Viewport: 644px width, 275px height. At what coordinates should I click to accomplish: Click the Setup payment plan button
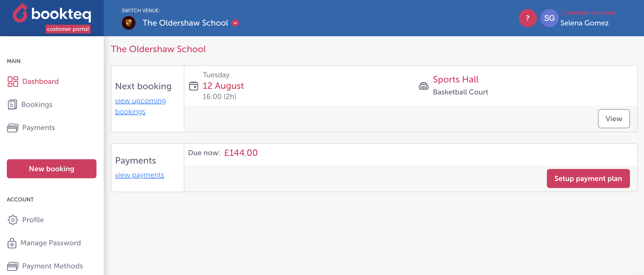pos(588,179)
